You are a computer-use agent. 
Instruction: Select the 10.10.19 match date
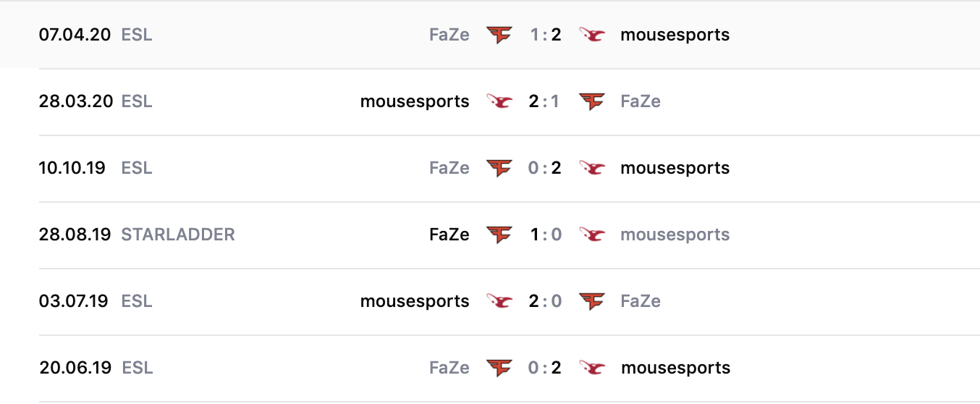point(72,168)
